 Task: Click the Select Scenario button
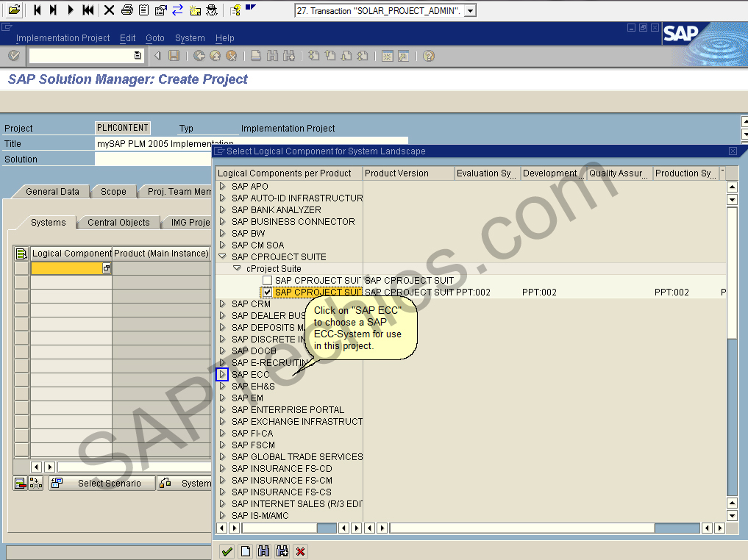pos(102,484)
